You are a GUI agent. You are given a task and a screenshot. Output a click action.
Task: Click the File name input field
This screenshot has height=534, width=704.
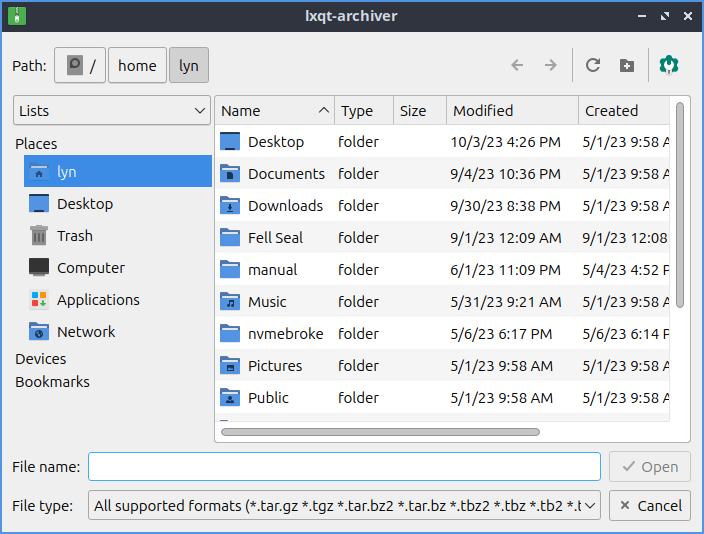tap(344, 467)
